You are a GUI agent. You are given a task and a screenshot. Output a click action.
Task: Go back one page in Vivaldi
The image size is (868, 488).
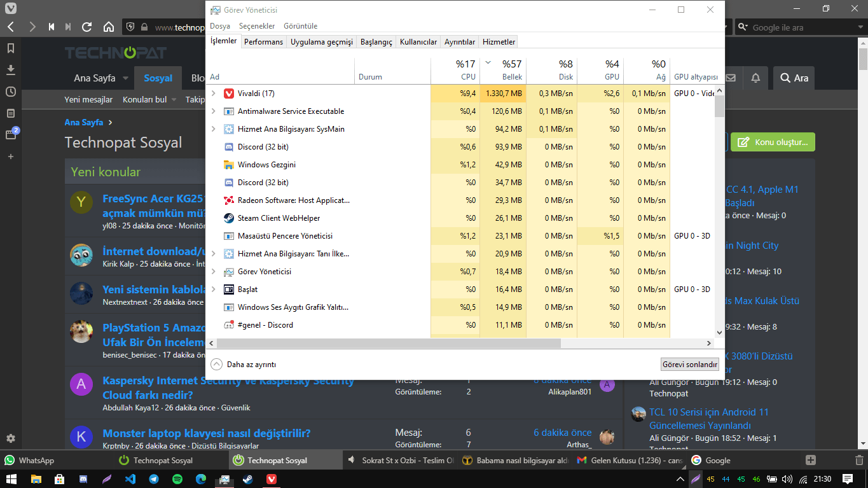(11, 27)
